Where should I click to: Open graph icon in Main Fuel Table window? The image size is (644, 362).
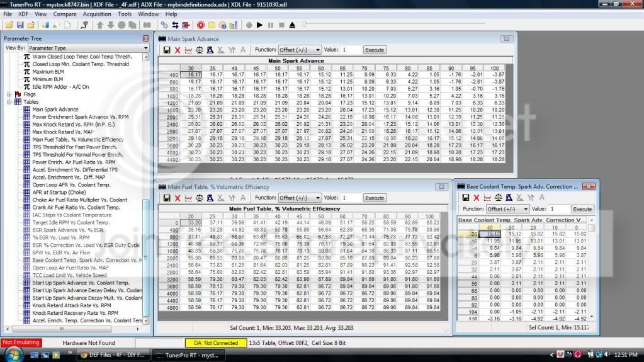pyautogui.click(x=188, y=198)
